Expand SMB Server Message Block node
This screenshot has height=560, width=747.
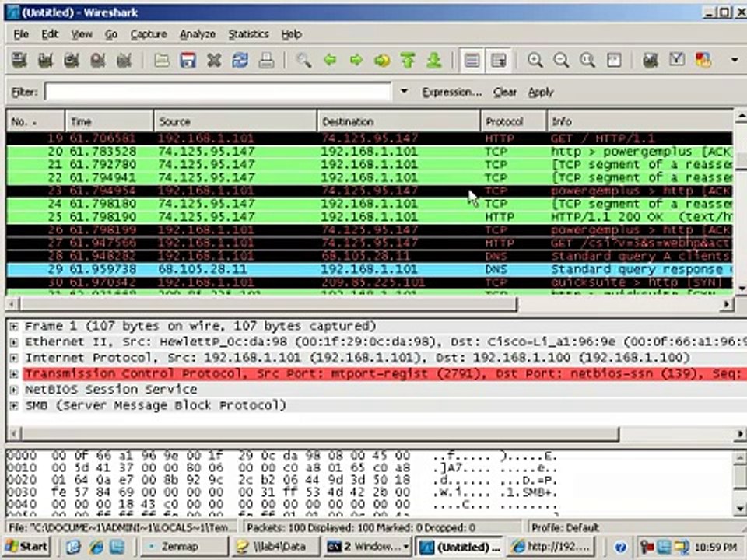[14, 406]
